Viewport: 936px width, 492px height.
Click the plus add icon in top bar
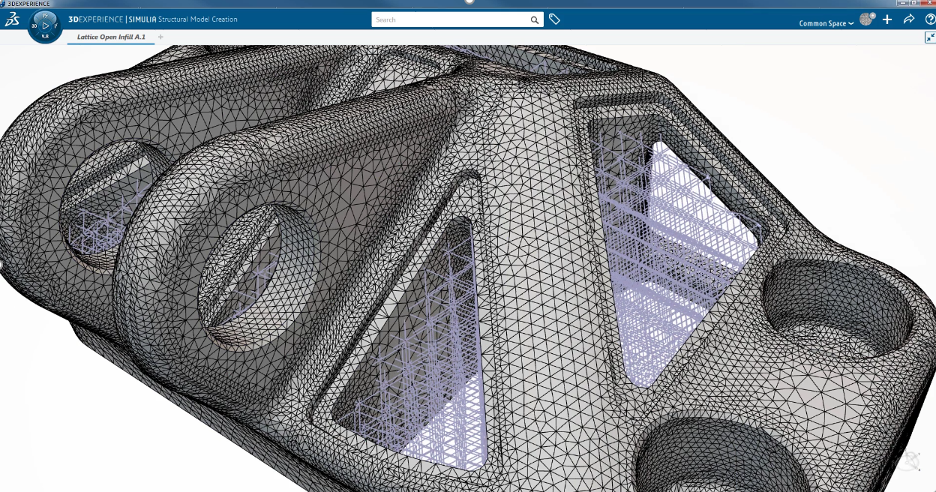point(887,20)
